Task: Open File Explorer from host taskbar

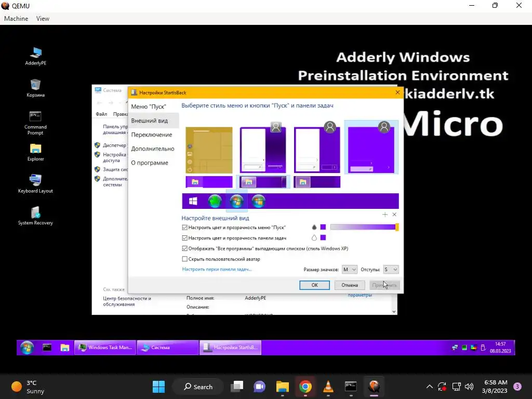Action: tap(282, 387)
